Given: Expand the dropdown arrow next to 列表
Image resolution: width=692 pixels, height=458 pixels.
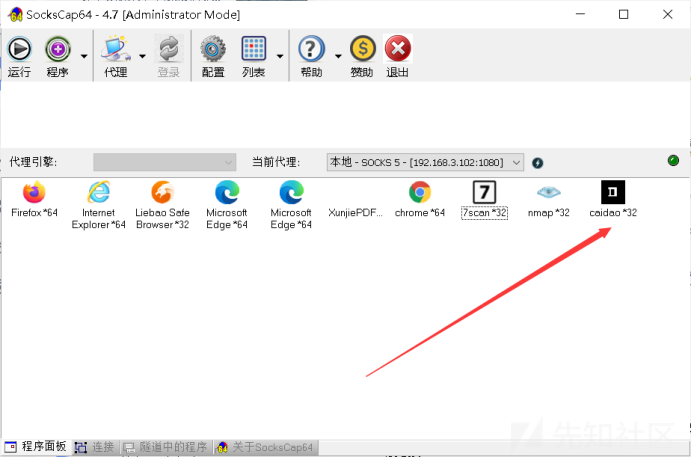Looking at the screenshot, I should tap(280, 56).
